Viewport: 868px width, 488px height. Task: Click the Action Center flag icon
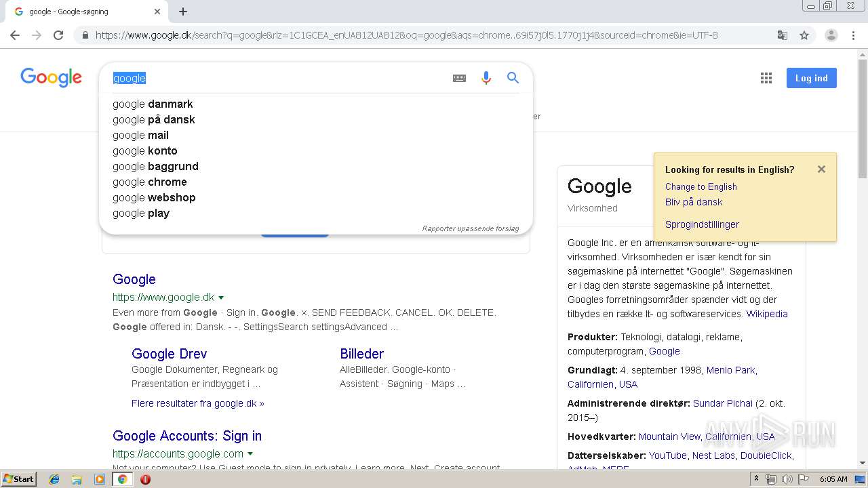[804, 479]
